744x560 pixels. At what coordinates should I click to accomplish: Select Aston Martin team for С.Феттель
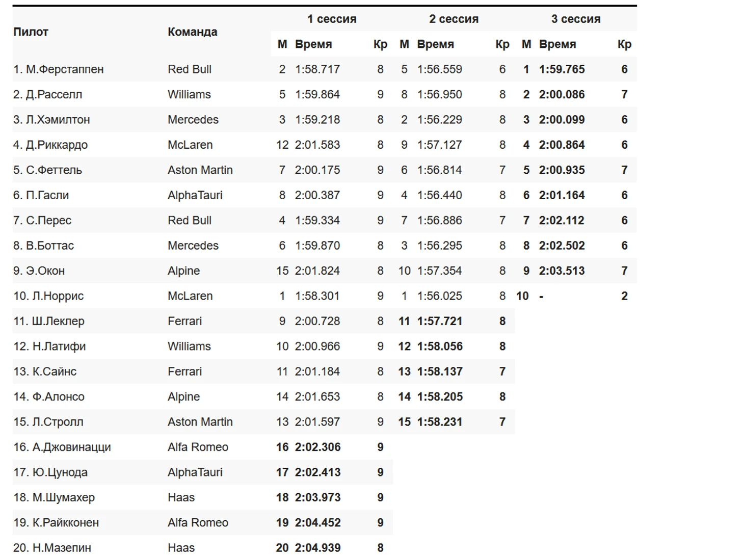point(200,170)
